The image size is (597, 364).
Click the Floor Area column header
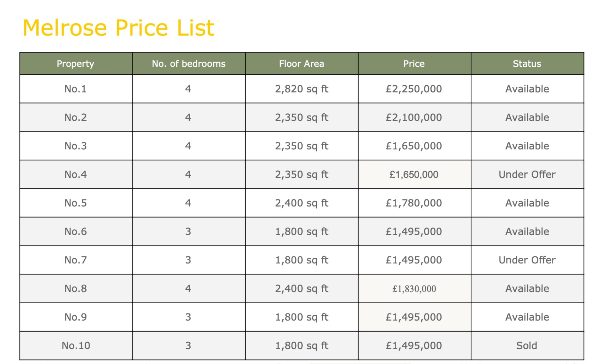click(x=302, y=64)
